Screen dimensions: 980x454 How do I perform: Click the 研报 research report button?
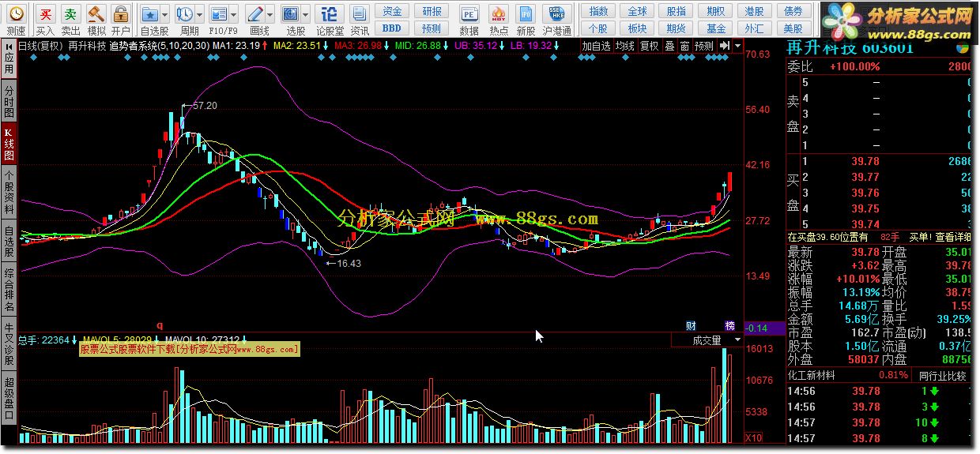432,11
